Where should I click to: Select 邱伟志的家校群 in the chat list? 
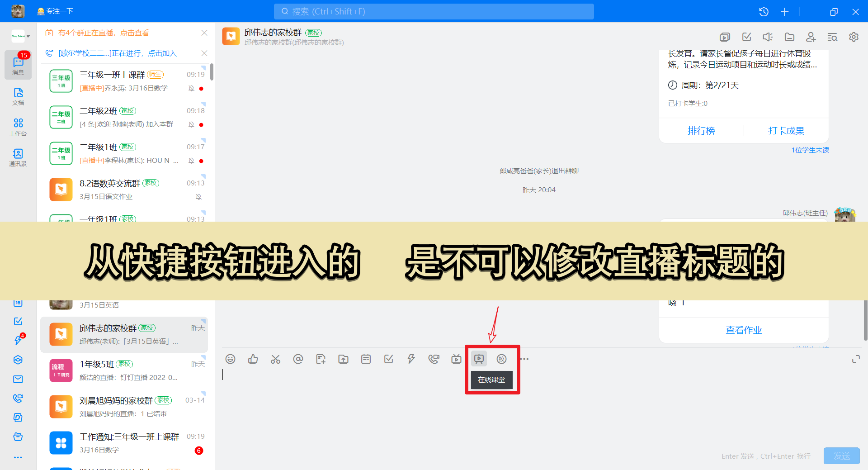[124, 335]
